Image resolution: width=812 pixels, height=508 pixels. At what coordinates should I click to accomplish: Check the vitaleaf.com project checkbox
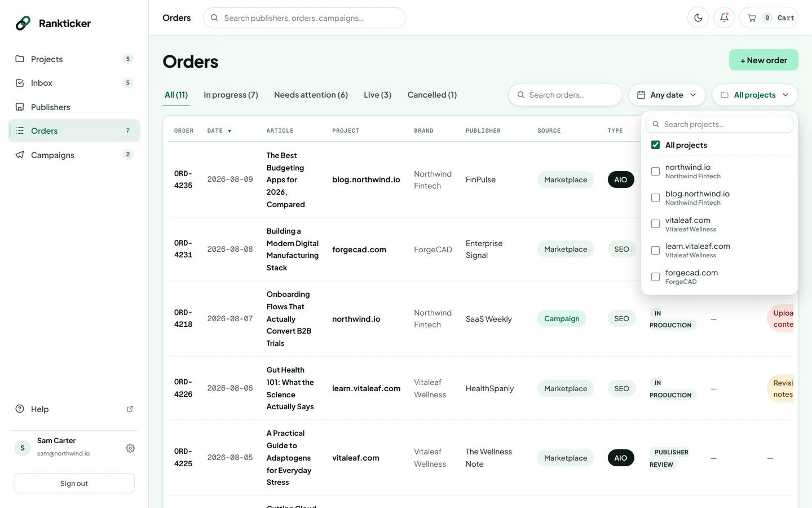coord(655,224)
